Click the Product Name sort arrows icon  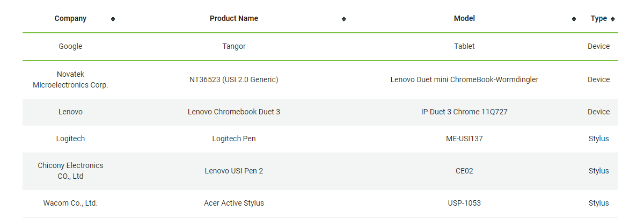343,19
